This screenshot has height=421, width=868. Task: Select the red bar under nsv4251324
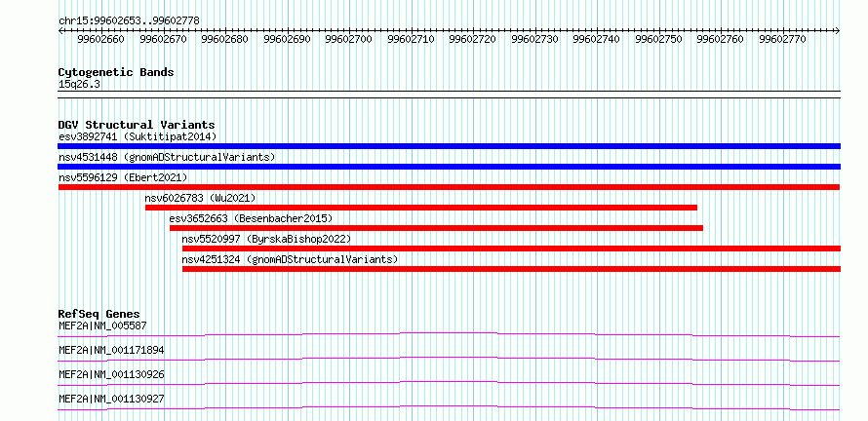(511, 269)
